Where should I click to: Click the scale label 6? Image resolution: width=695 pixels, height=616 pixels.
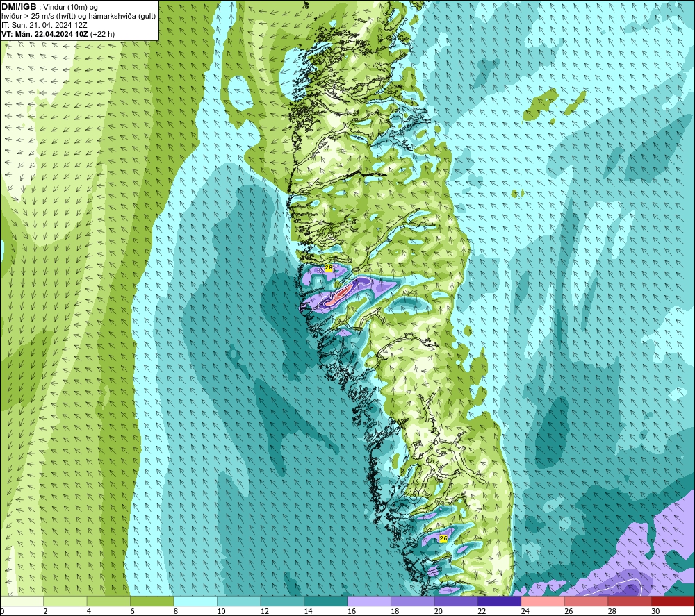point(132,611)
